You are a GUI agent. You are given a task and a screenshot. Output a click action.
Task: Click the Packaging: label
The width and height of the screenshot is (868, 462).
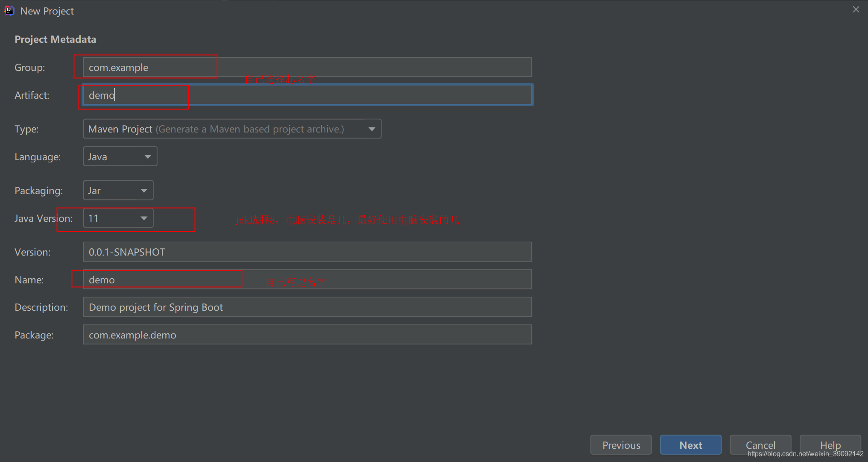pos(39,191)
